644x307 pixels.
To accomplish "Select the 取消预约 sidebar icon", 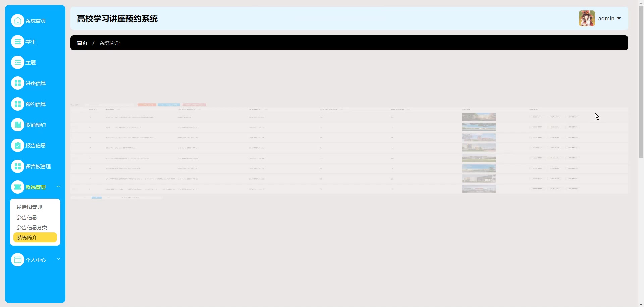I will [x=18, y=125].
